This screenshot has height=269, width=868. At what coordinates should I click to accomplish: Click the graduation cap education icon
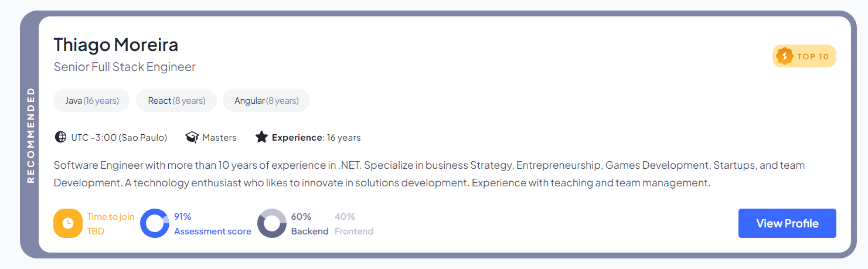(192, 137)
